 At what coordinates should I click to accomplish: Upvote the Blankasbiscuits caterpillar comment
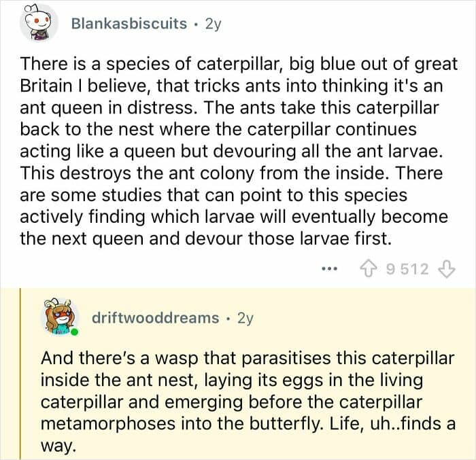point(371,269)
